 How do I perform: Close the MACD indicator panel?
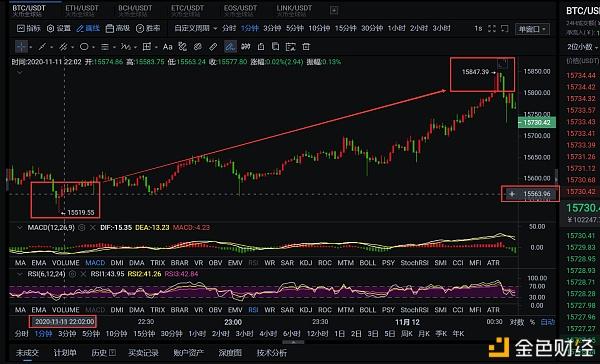click(92, 227)
